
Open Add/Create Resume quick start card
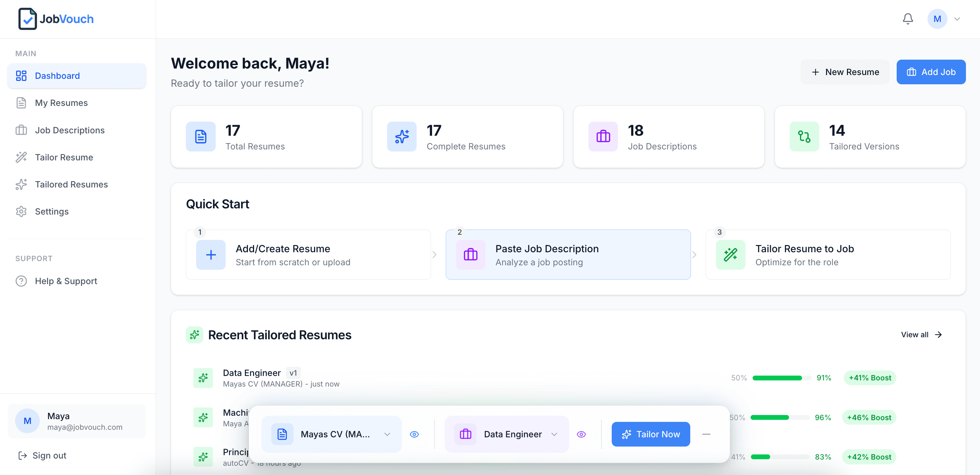tap(308, 254)
